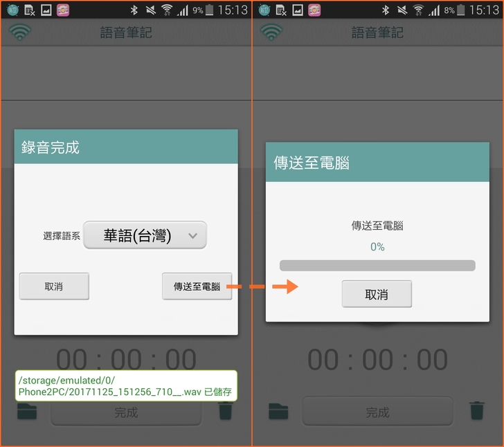Tap the pink camera app notification icon, right screen

pyautogui.click(x=314, y=10)
